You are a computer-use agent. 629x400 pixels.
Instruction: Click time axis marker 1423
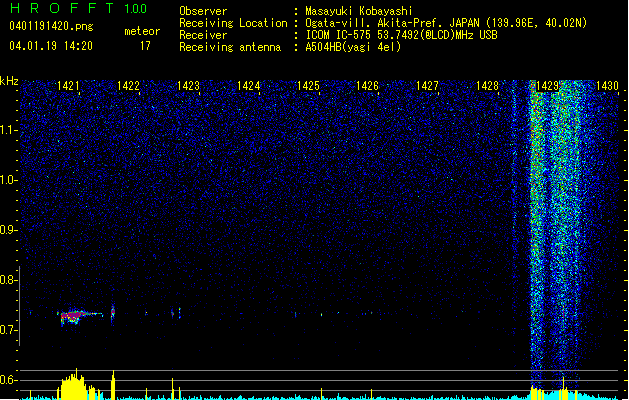[x=188, y=86]
